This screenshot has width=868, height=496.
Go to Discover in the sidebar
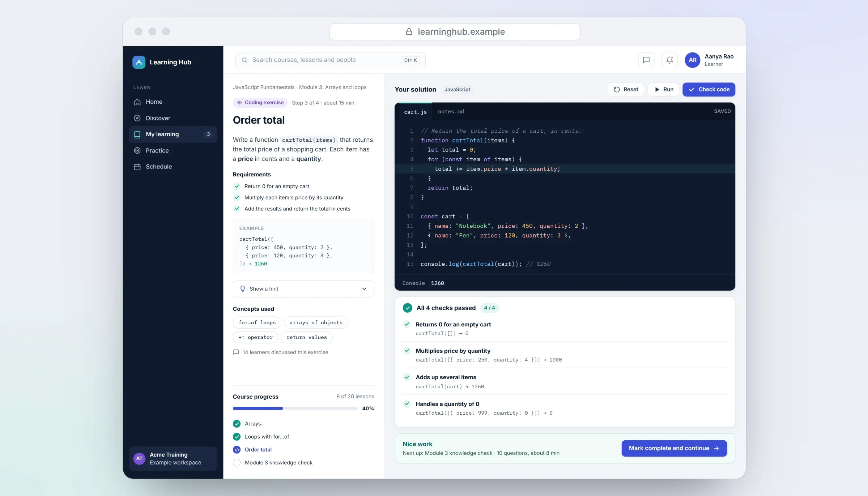click(173, 118)
